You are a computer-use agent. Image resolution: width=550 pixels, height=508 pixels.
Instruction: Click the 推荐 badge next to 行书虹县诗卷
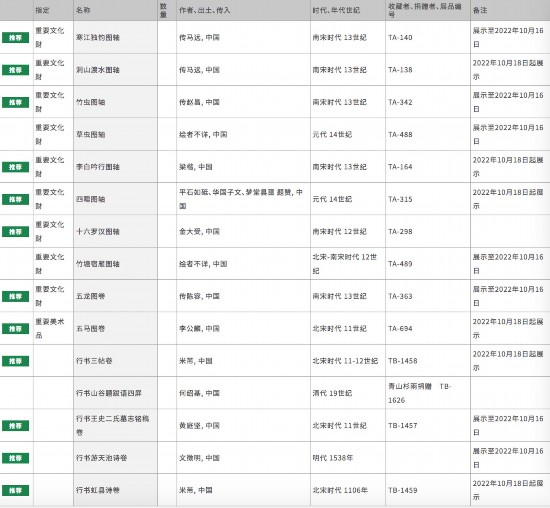[15, 490]
